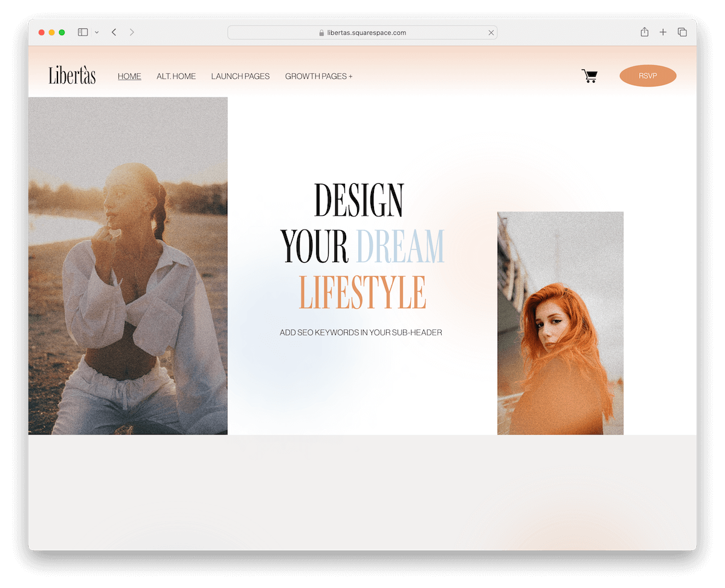The height and width of the screenshot is (588, 725).
Task: Toggle the Safari sidebar icon
Action: click(82, 31)
